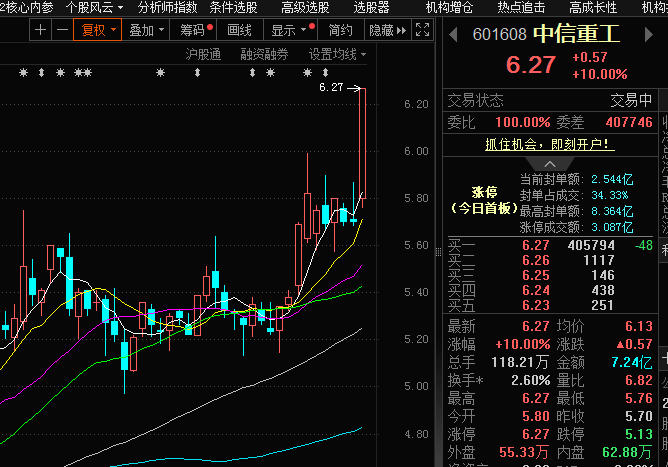This screenshot has width=668, height=467.
Task: Go to previous stock with left arrow
Action: tap(451, 34)
